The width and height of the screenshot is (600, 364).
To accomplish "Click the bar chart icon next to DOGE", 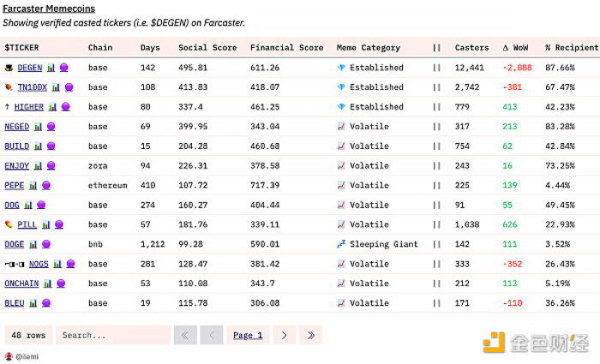I will pyautogui.click(x=33, y=244).
